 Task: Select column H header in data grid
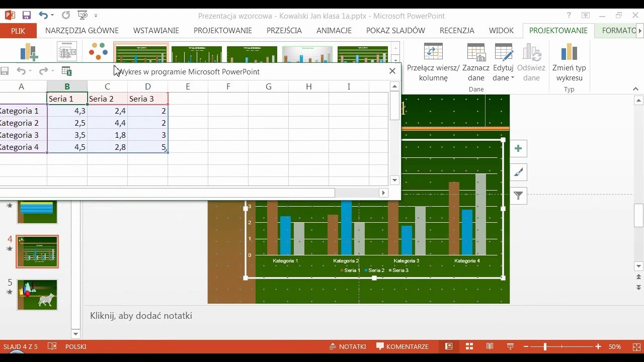(x=308, y=86)
